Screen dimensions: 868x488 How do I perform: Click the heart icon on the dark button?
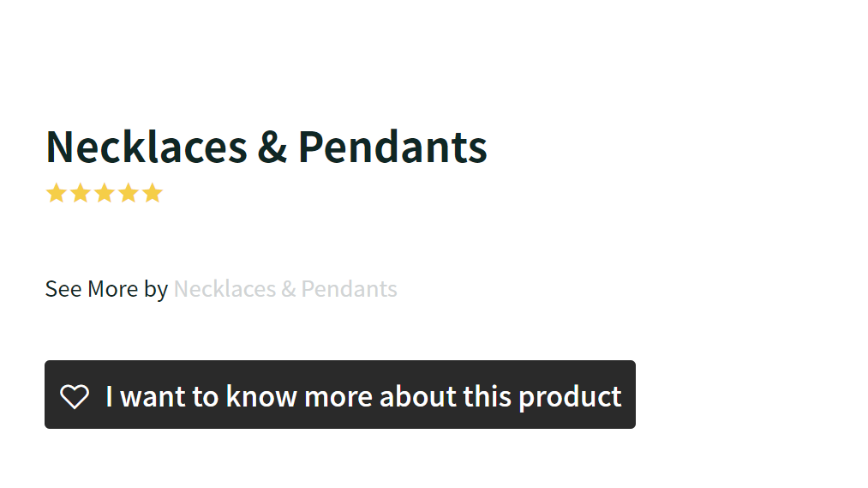75,396
